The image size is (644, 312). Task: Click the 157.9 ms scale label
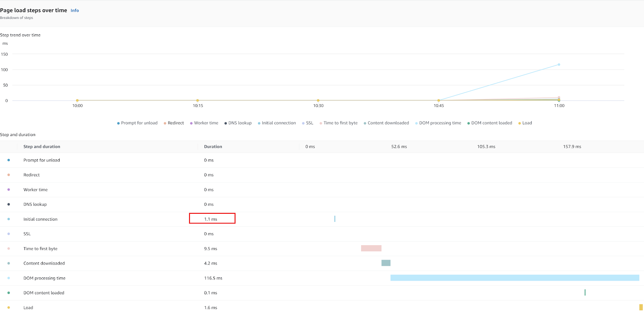[x=572, y=147]
